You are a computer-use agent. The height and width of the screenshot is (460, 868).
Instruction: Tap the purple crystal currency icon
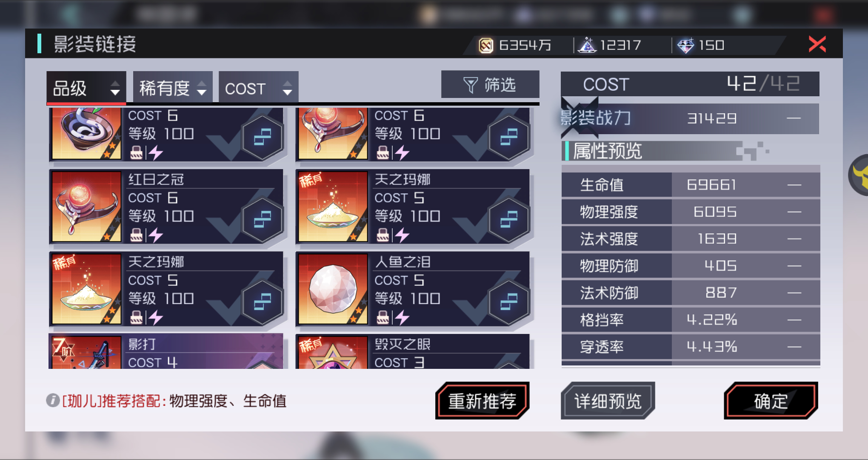[x=587, y=45]
